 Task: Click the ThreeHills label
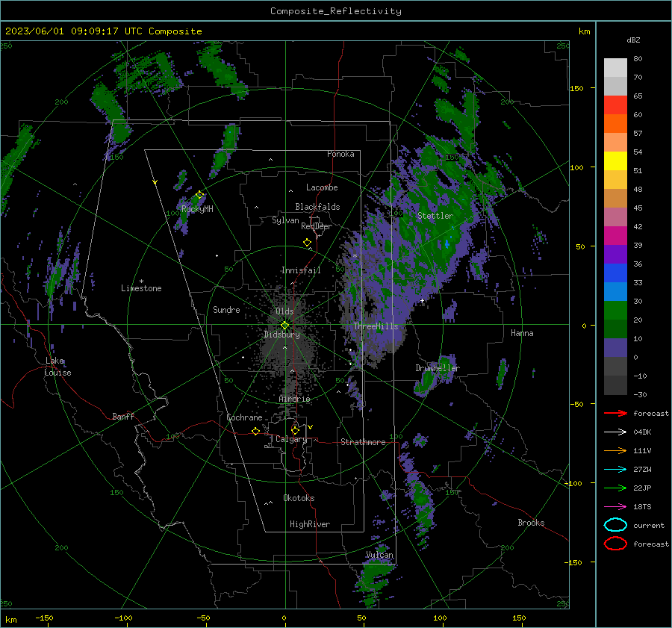[x=376, y=326]
